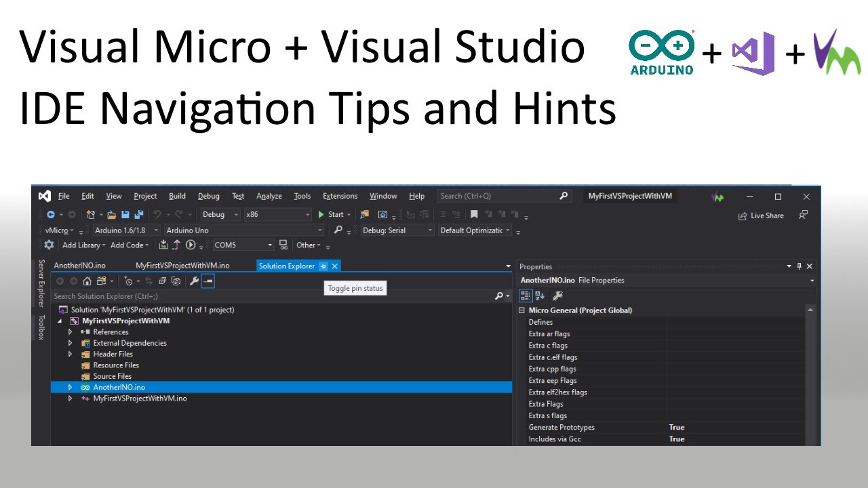The width and height of the screenshot is (868, 488).
Task: Switch to the MyFirstVSProjectWithVM.ino tab
Action: 182,266
